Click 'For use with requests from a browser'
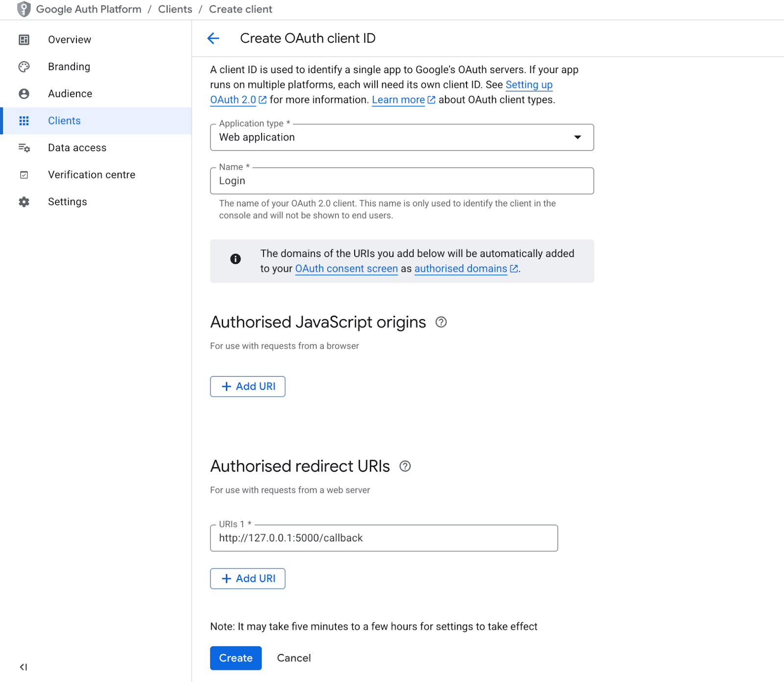The height and width of the screenshot is (682, 784). pos(284,346)
